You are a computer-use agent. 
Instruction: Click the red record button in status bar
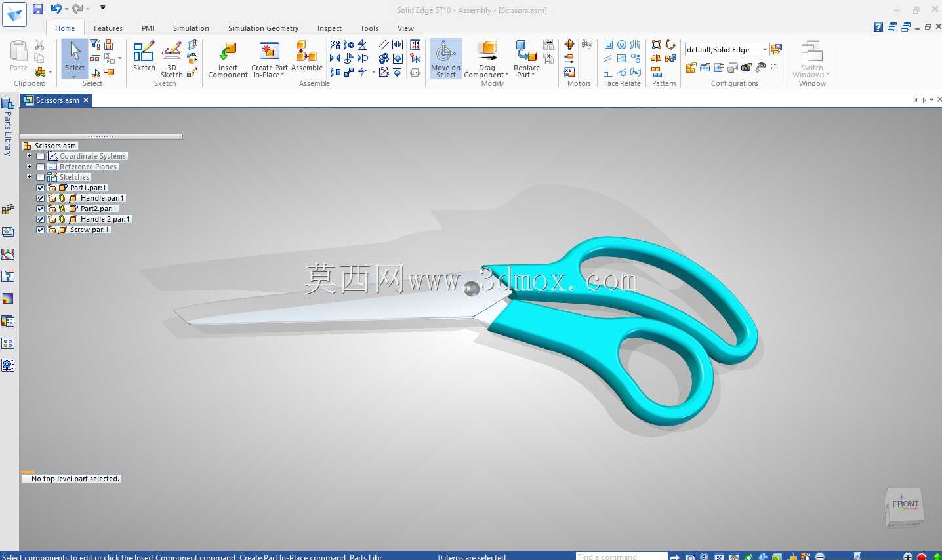922,557
